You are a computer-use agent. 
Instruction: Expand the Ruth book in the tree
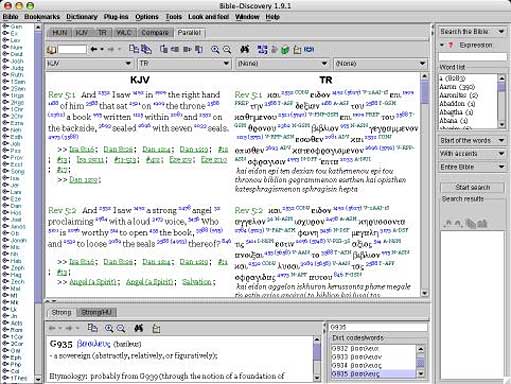coord(6,74)
